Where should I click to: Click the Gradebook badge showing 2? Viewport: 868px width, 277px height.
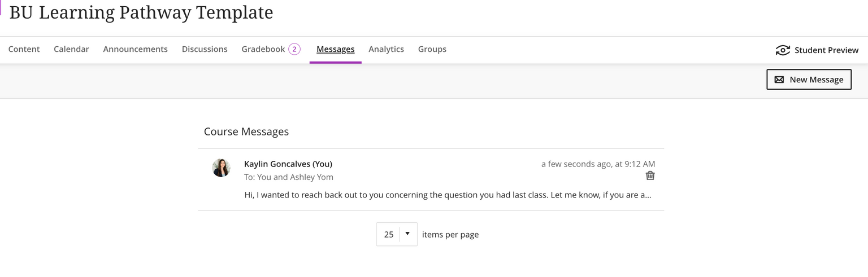pos(294,49)
